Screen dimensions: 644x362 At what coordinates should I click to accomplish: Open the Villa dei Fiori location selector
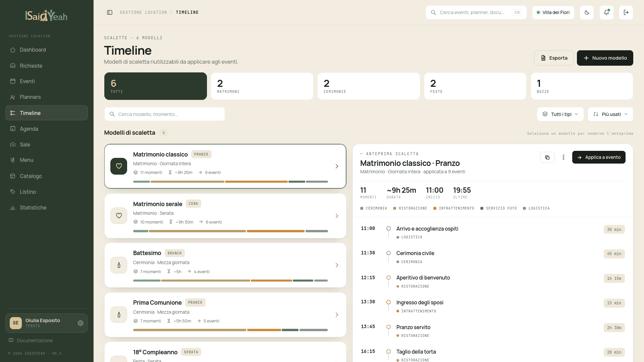pos(553,12)
